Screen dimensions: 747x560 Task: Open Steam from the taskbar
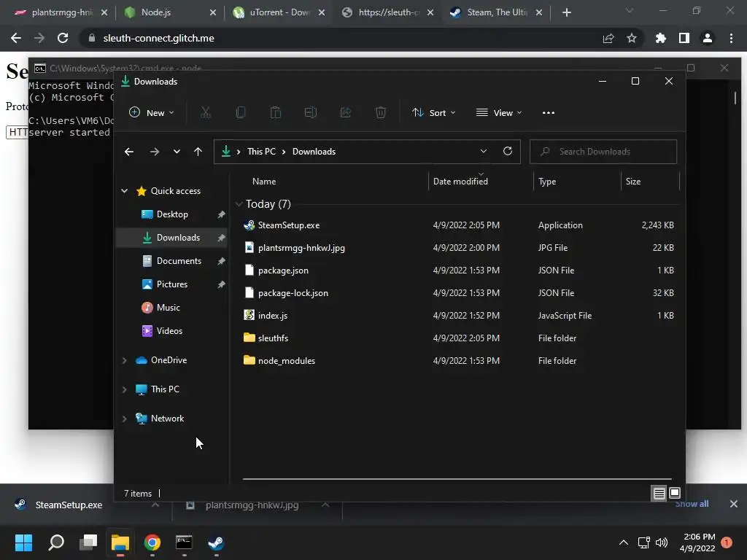click(216, 542)
